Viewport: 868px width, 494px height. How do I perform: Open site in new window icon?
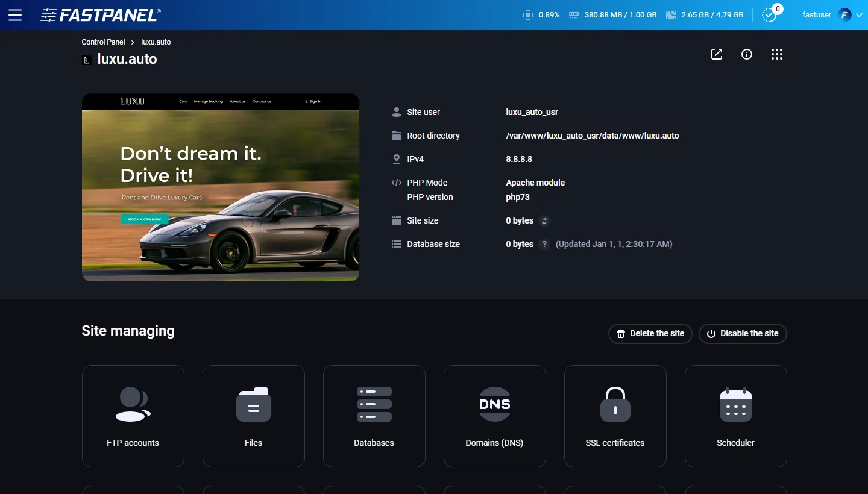[x=717, y=54]
